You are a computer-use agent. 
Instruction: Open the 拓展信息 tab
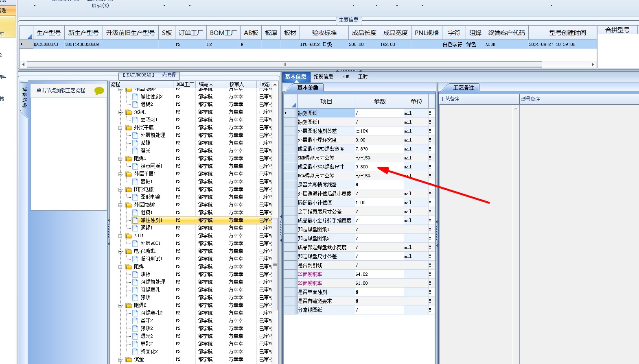click(323, 76)
